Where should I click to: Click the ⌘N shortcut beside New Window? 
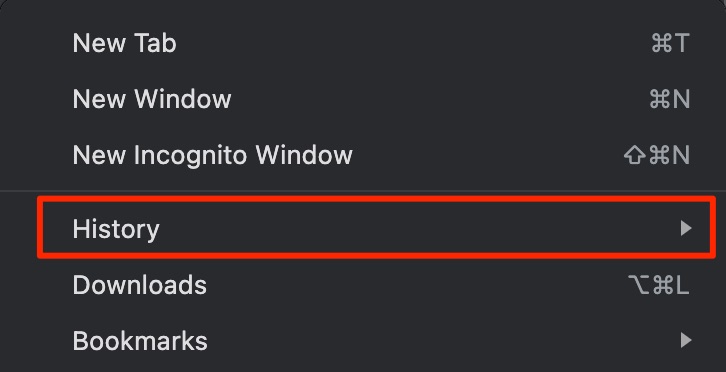(x=670, y=99)
